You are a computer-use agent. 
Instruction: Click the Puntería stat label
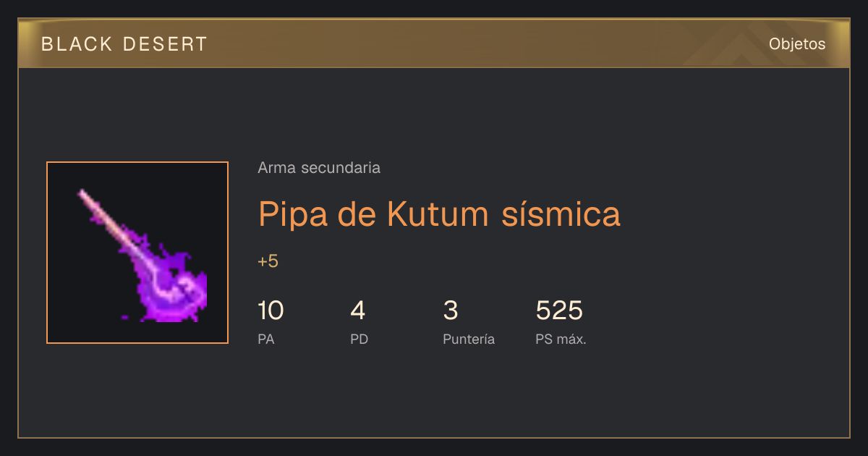click(x=469, y=339)
